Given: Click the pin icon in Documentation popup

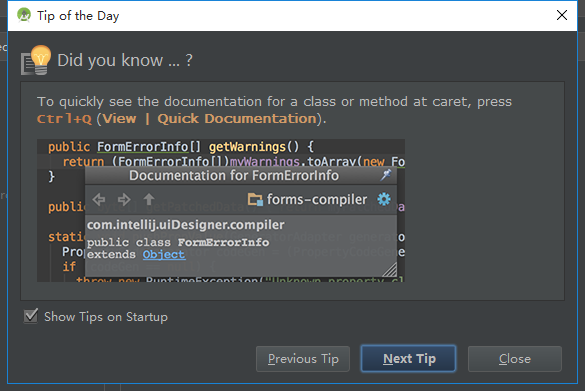Looking at the screenshot, I should [x=386, y=175].
